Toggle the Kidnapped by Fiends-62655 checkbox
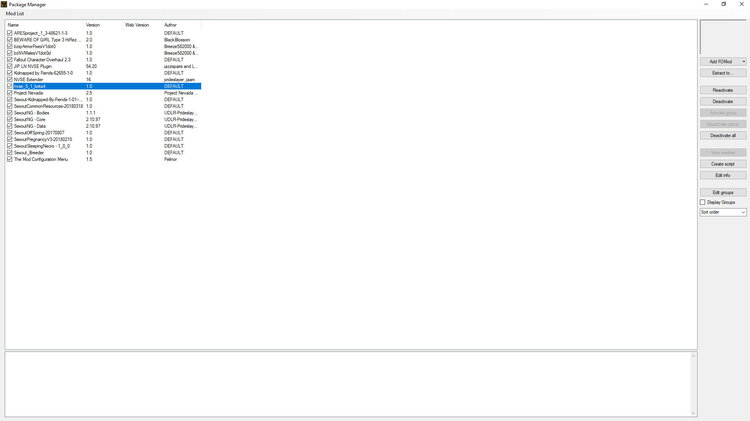The width and height of the screenshot is (750, 421). 10,73
